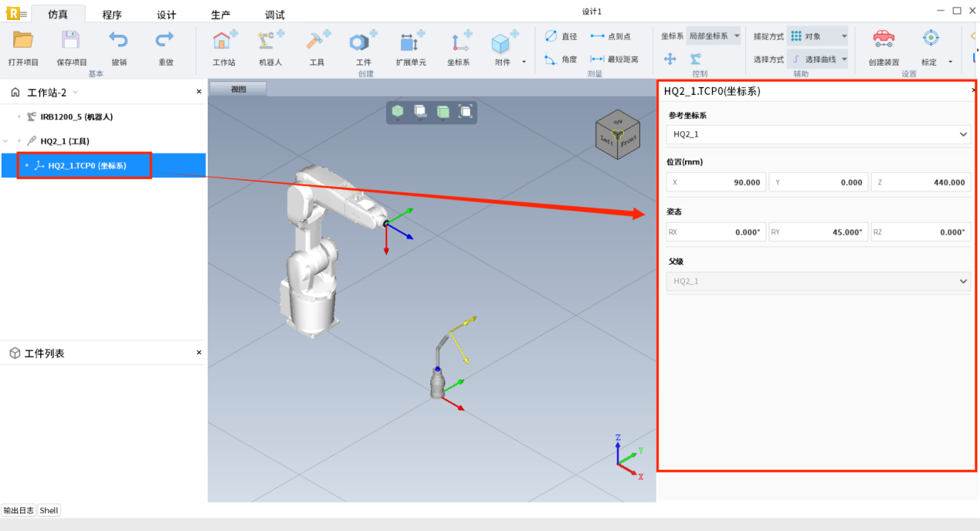Viewport: 980px width, 531px height.
Task: Switch to the 程序 (Program) tab
Action: [112, 15]
